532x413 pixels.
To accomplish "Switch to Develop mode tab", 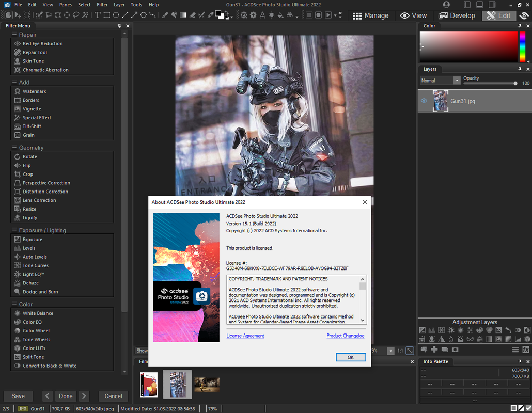I will click(x=457, y=15).
